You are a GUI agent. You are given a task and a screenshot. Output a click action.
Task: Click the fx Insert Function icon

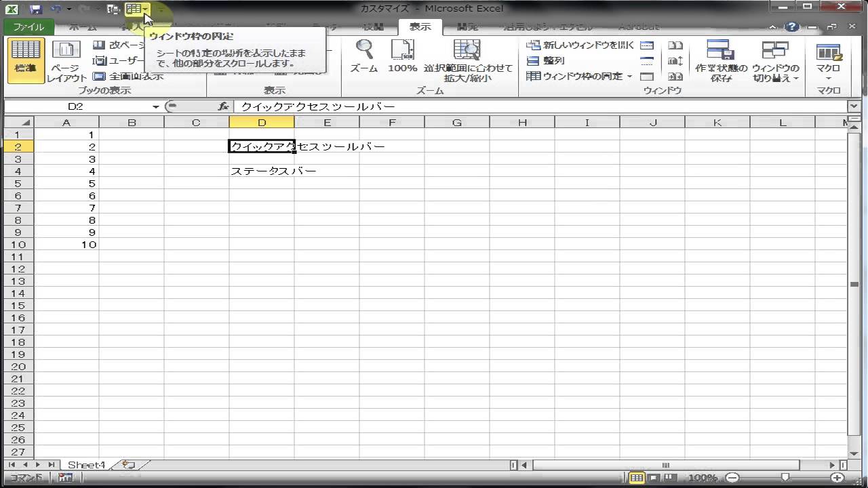pos(223,106)
